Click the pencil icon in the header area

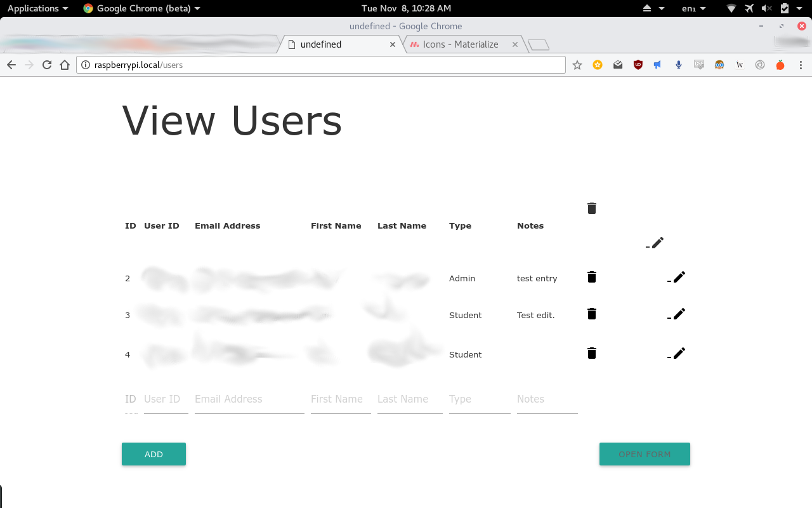tap(657, 243)
